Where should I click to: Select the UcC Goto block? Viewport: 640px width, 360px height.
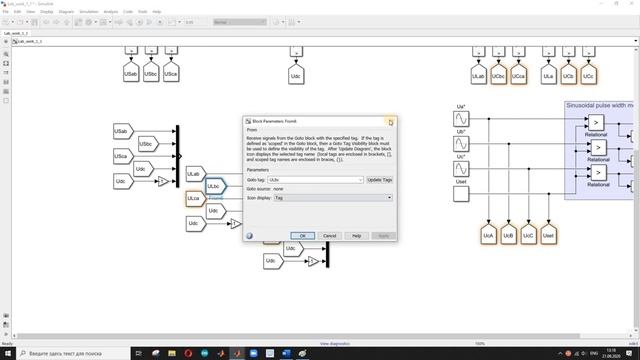(x=529, y=234)
